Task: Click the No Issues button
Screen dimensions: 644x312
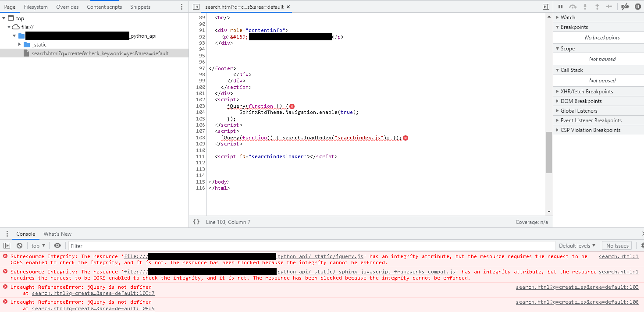Action: [617, 245]
